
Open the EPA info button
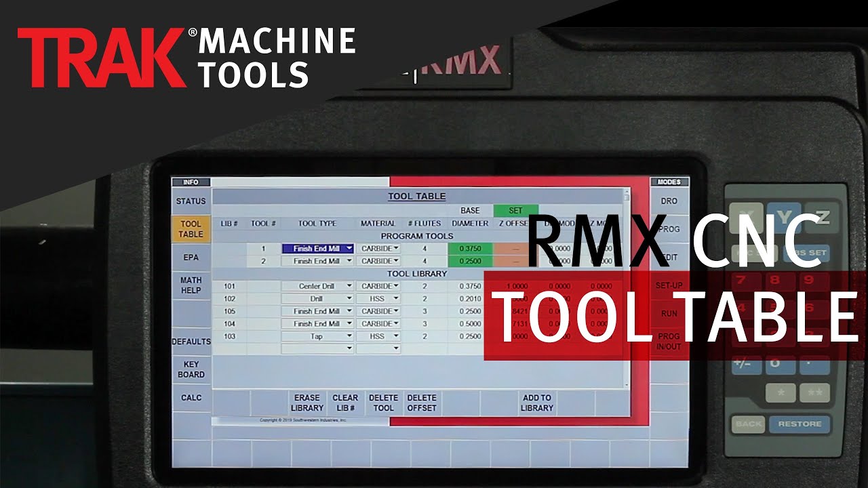[191, 258]
